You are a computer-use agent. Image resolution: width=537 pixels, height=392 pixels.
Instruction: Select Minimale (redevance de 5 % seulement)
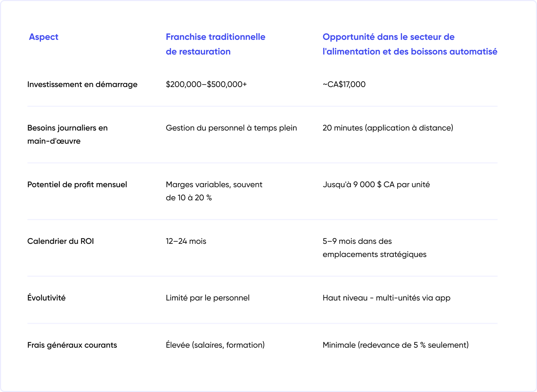pyautogui.click(x=395, y=345)
